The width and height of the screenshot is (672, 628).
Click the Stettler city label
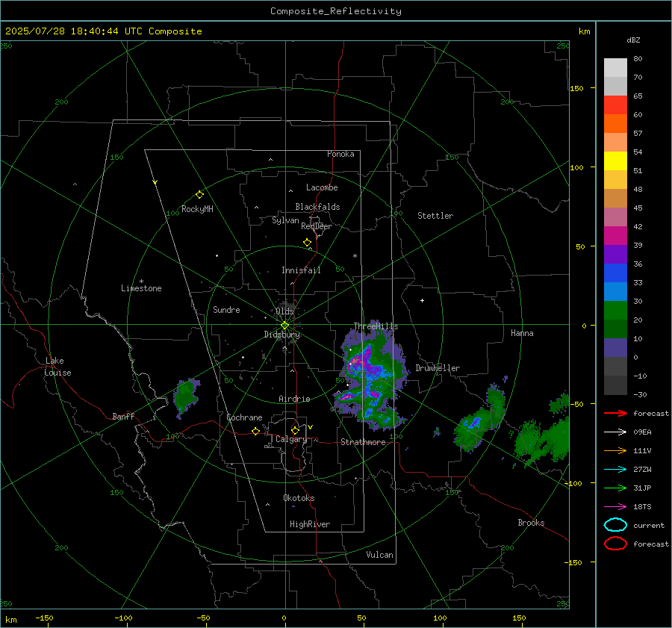pyautogui.click(x=435, y=216)
